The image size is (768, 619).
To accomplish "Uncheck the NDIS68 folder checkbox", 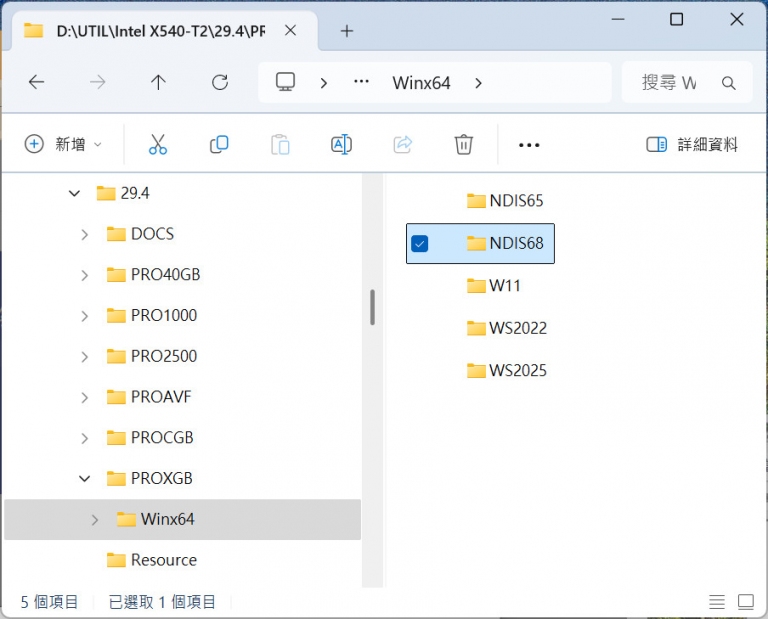I will click(420, 243).
